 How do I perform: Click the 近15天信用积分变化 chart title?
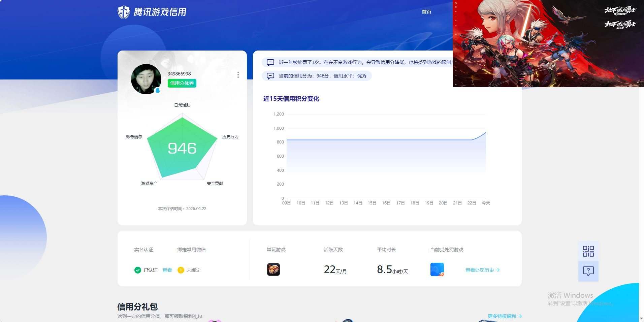[291, 99]
